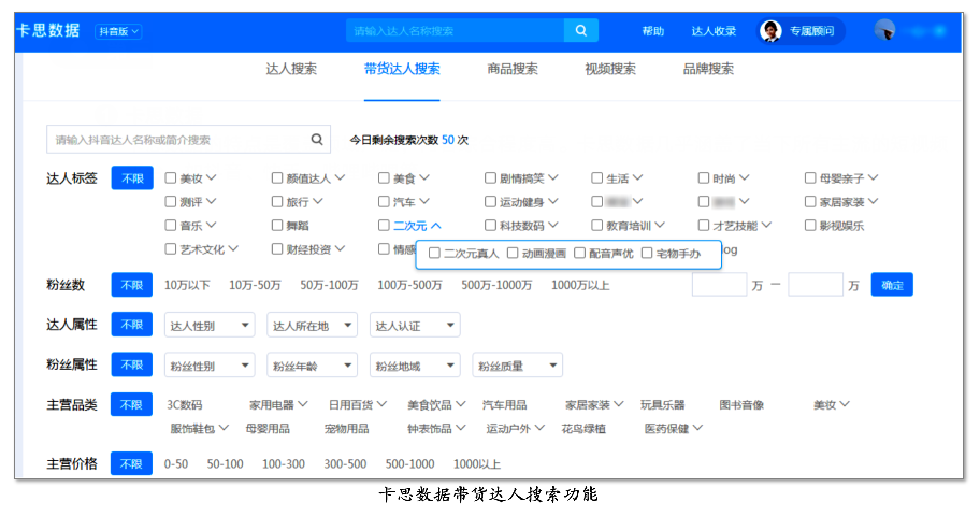Click the minimum fan count input box
The image size is (980, 516).
click(719, 285)
